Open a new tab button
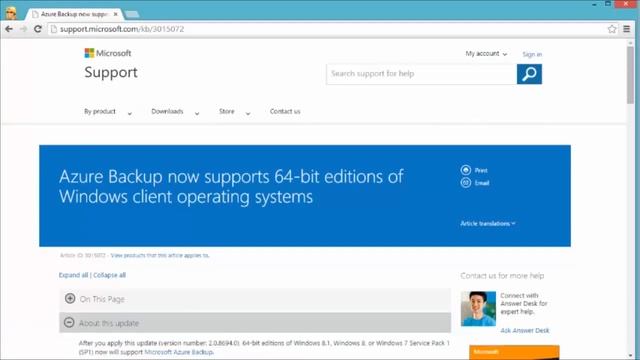640x360 pixels. [132, 14]
